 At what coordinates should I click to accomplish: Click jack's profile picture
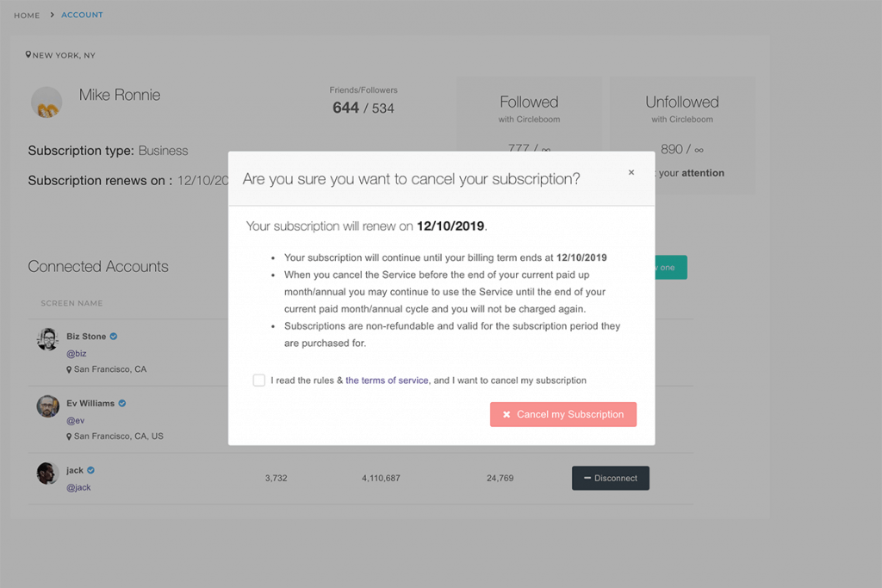coord(48,473)
